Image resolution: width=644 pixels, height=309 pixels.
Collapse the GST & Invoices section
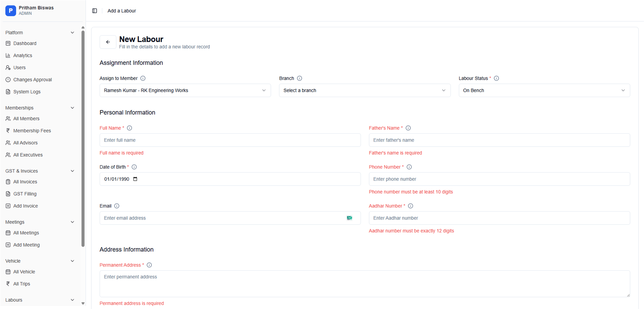72,171
